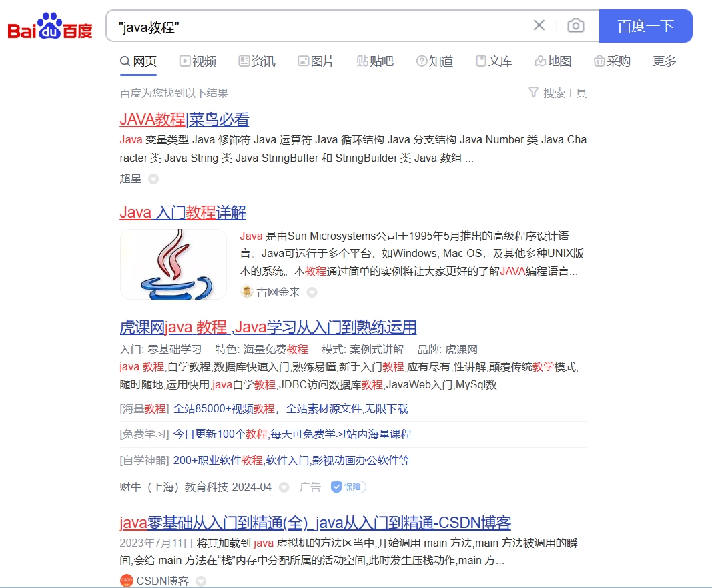Open image search via camera icon
This screenshot has height=588, width=712.
tap(575, 25)
